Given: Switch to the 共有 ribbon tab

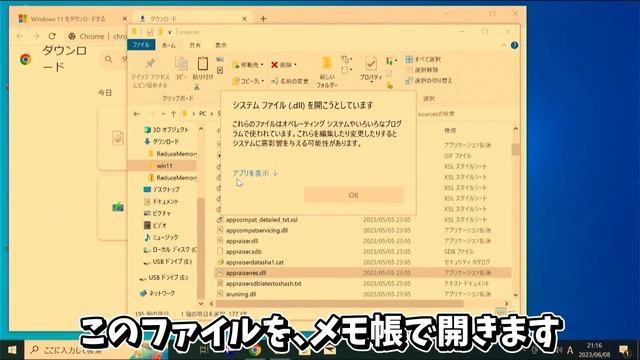Looking at the screenshot, I should (195, 45).
